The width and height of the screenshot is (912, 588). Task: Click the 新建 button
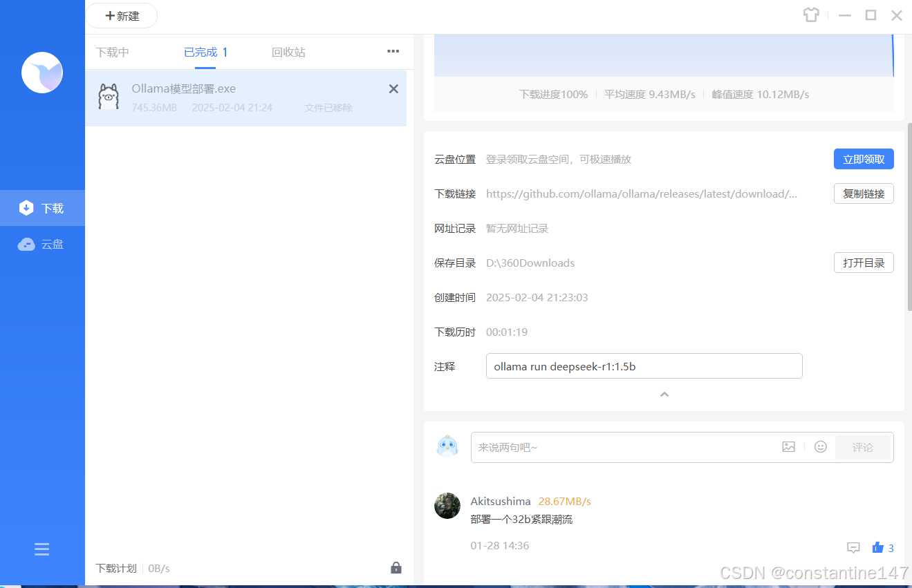(122, 16)
